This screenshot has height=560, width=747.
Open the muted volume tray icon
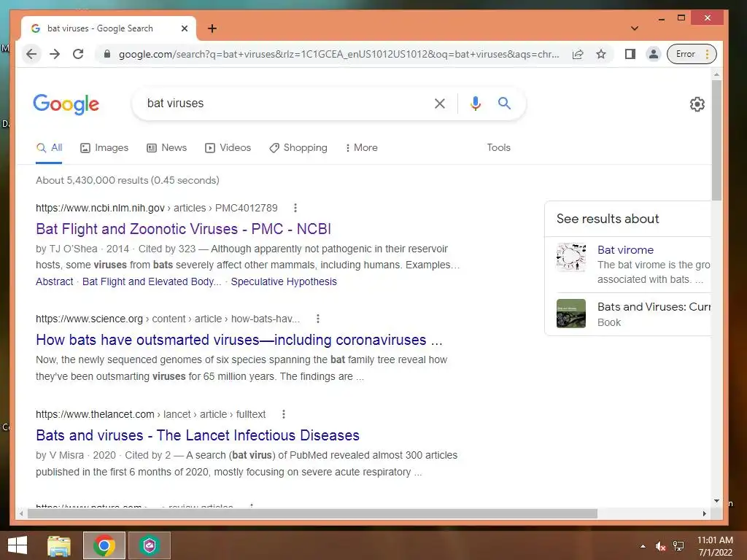click(659, 546)
